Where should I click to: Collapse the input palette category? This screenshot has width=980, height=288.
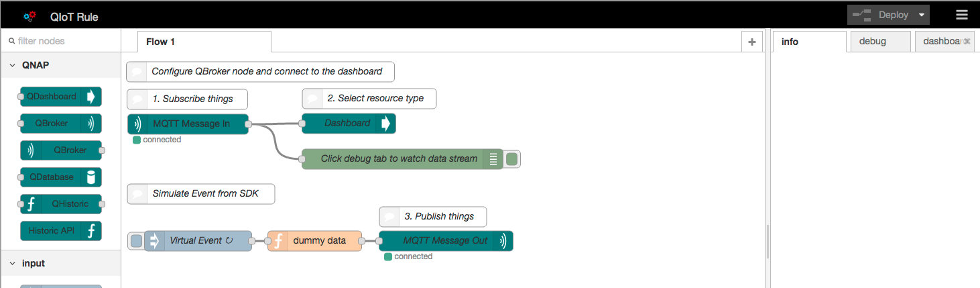13,263
